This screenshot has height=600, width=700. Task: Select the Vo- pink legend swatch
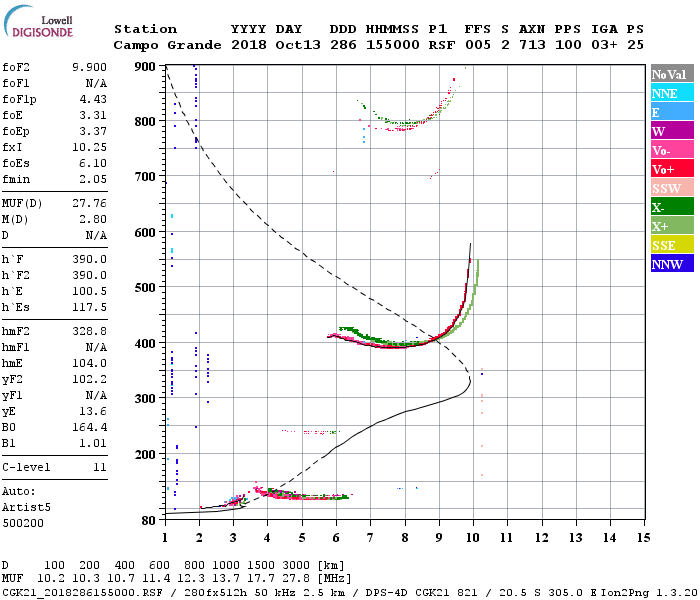click(672, 150)
